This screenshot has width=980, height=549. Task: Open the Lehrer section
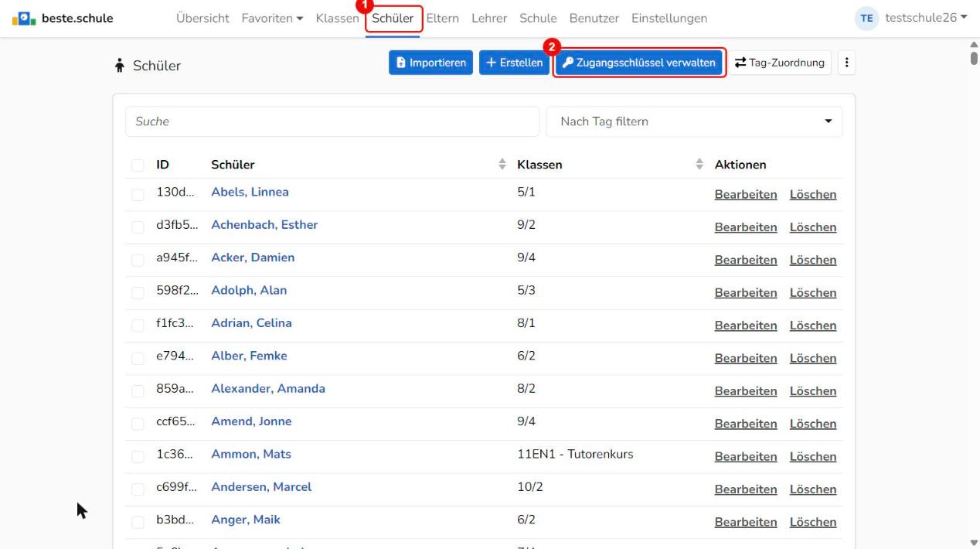[489, 19]
